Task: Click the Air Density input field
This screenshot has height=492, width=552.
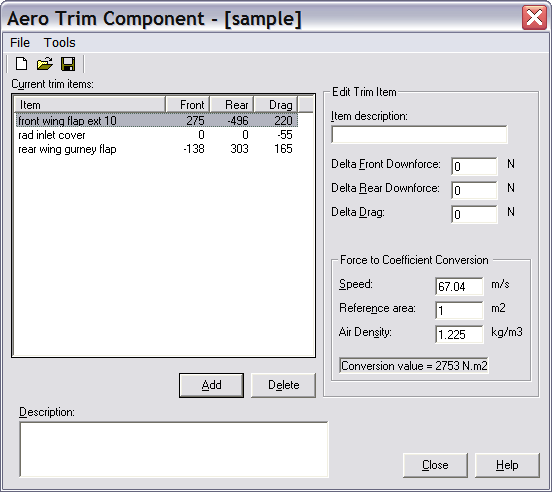Action: [459, 334]
